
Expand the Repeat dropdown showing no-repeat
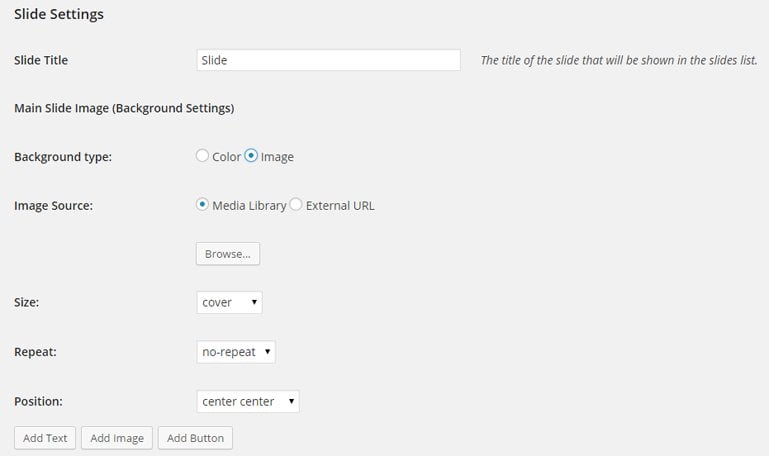coord(236,352)
